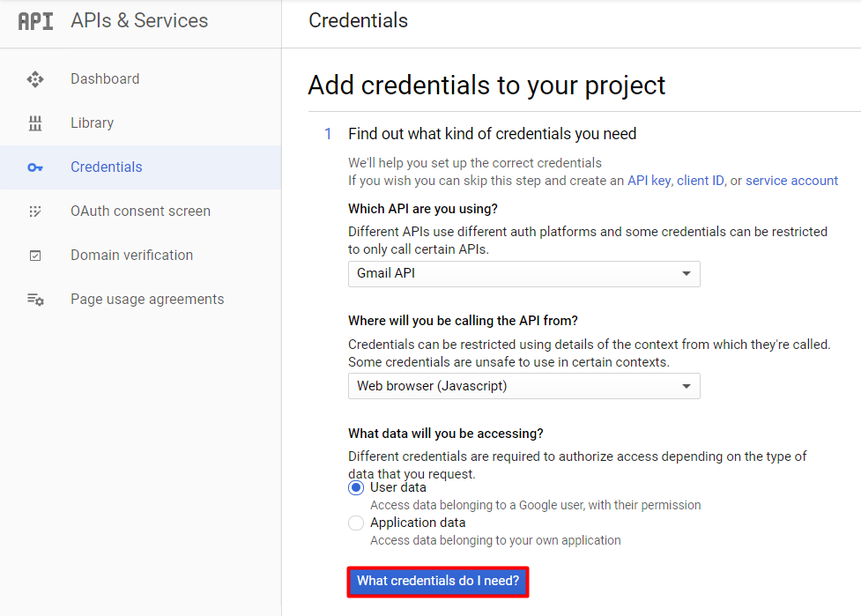Click the API logo in the header
Viewport: 861px width, 616px height.
(33, 20)
